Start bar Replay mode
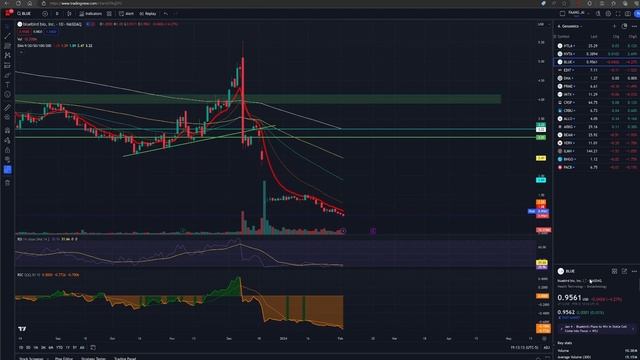This screenshot has width=640, height=360. (148, 13)
